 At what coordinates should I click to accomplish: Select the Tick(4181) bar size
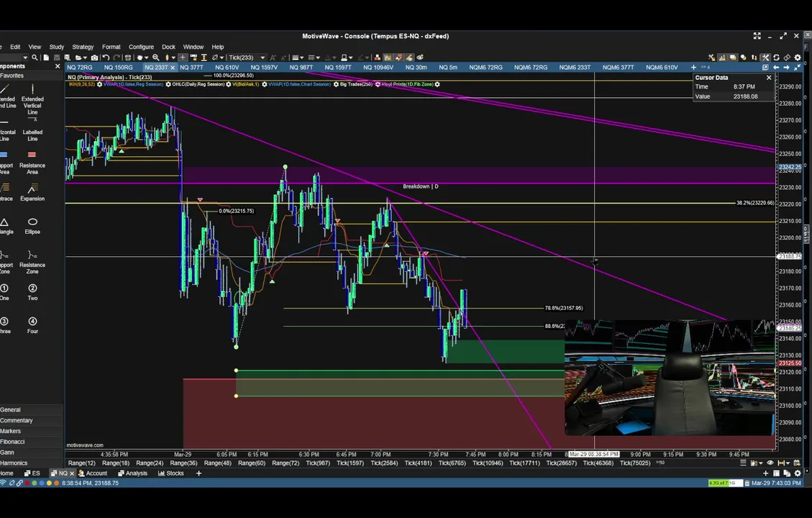(418, 463)
